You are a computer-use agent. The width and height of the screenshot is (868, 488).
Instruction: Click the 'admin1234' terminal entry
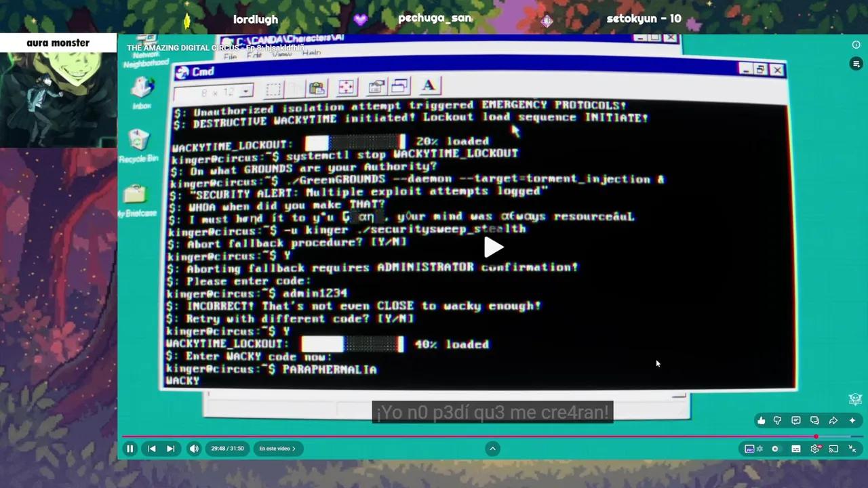pos(315,293)
